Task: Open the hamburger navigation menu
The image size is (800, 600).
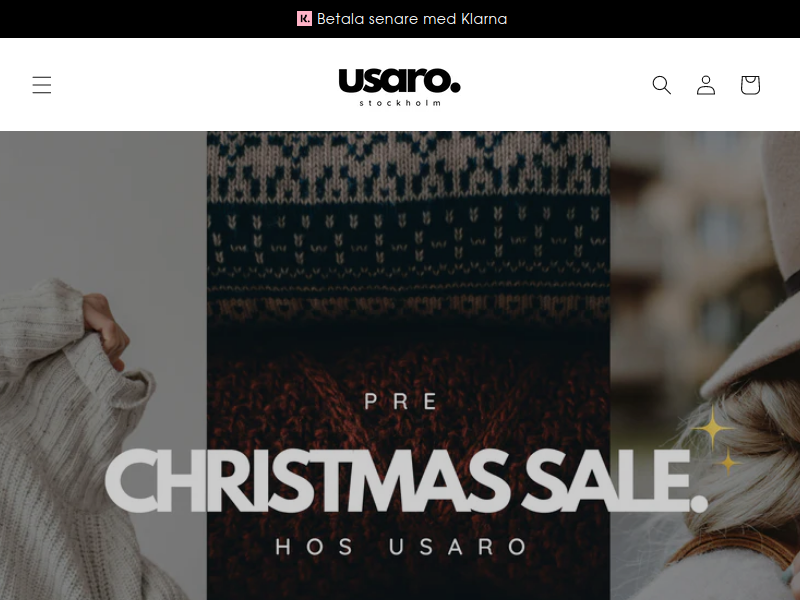Action: tap(42, 85)
